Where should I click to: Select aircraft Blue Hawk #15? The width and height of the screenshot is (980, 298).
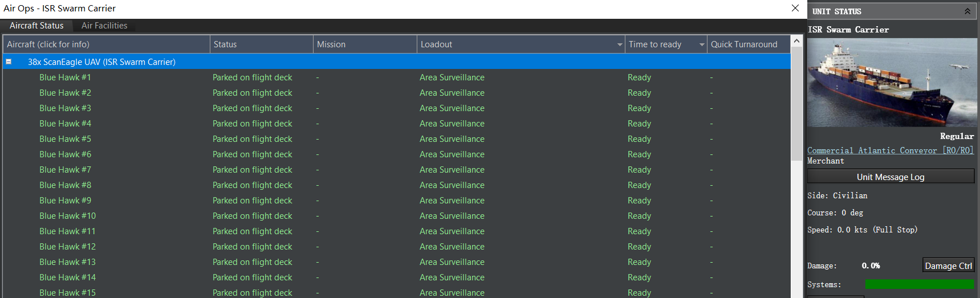[x=67, y=292]
